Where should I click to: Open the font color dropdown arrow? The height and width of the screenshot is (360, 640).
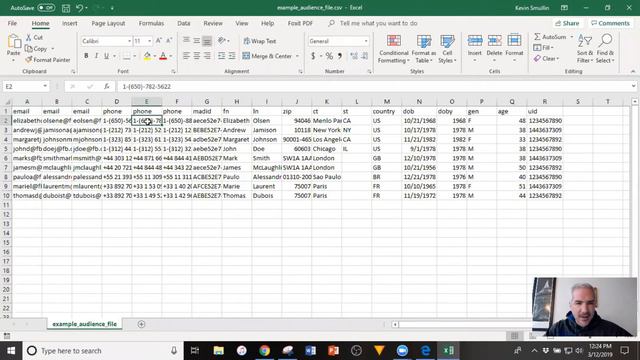(171, 56)
